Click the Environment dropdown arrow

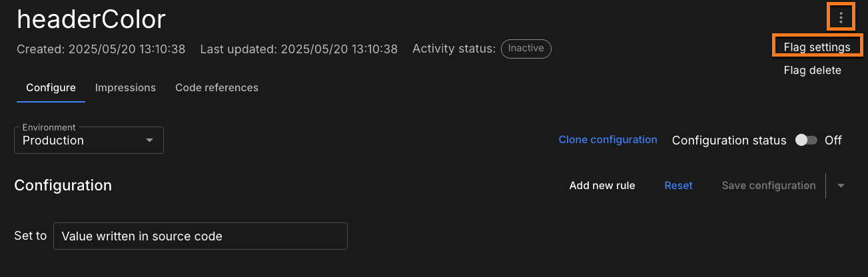point(150,140)
